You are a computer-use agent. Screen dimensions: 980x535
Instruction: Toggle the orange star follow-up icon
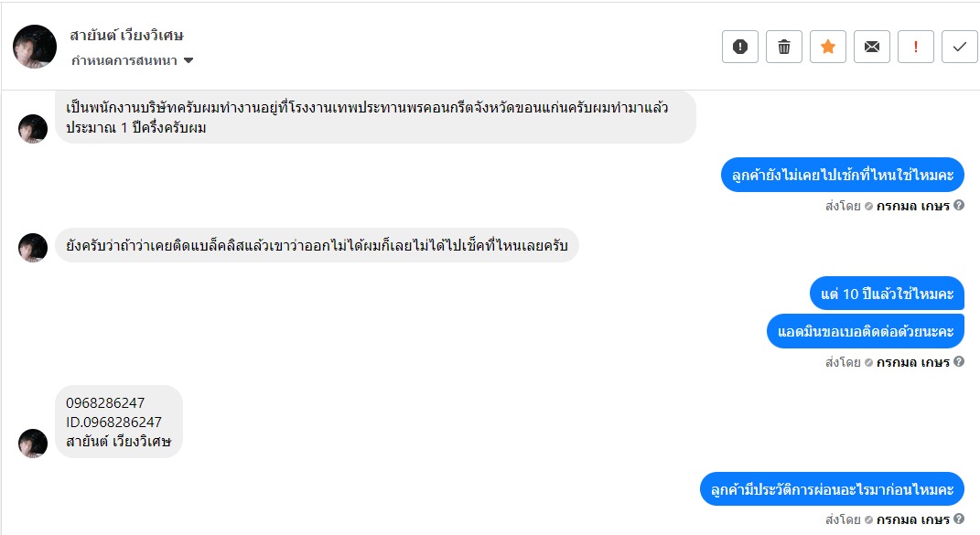(828, 47)
